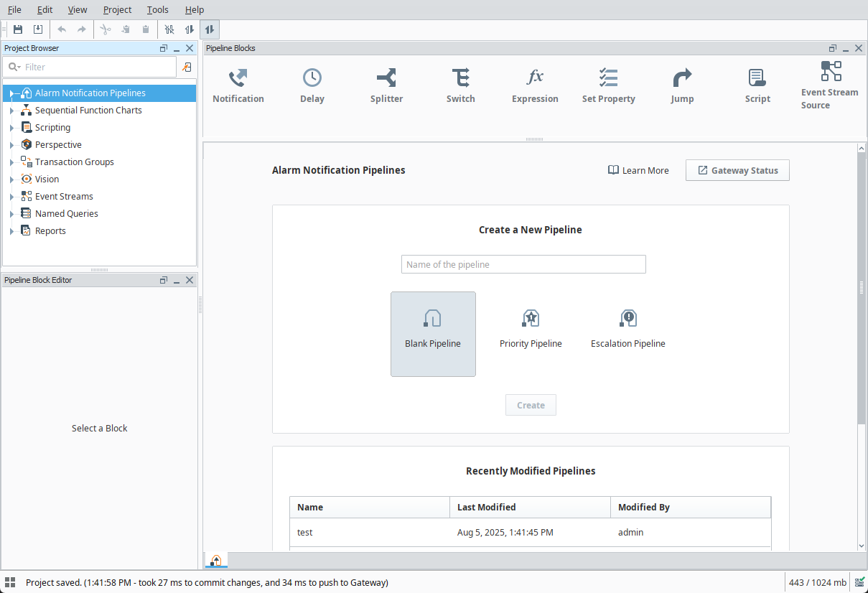Click the Cut scissors icon
Screen dimensions: 868x593
coord(106,29)
